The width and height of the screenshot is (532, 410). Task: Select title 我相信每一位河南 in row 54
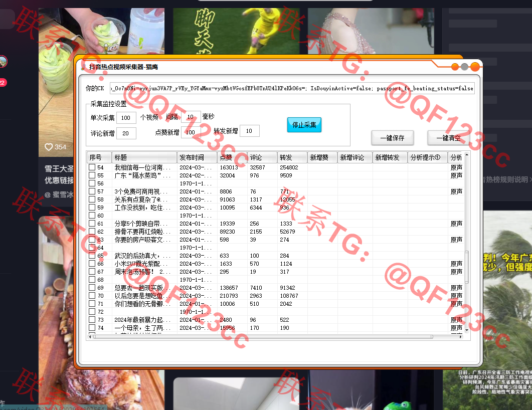[x=142, y=167]
